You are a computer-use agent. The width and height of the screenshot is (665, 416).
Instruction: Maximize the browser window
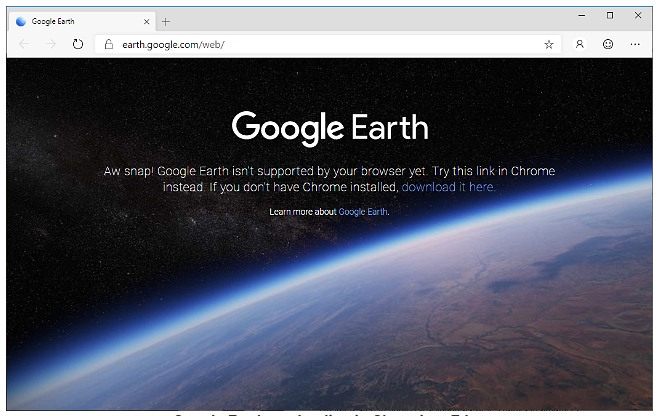click(x=610, y=16)
